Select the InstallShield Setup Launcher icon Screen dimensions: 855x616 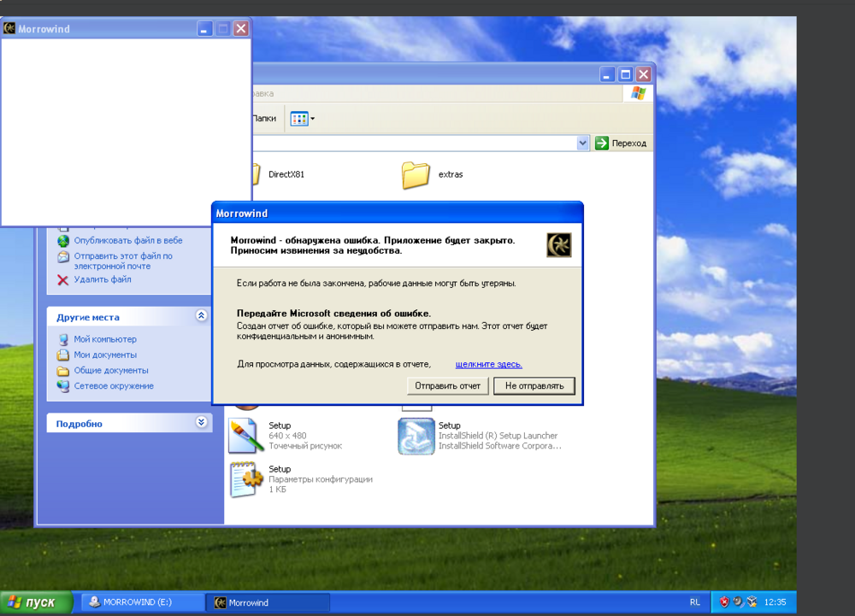tap(416, 436)
